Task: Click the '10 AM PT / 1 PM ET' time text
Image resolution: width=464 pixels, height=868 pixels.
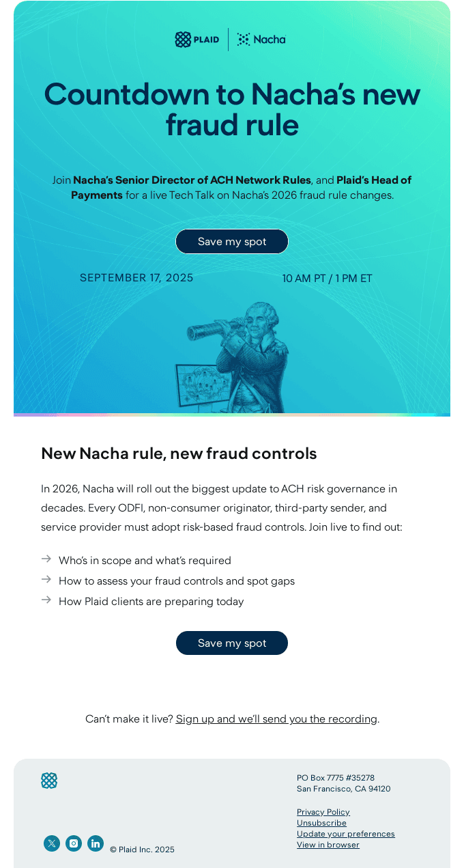Action: [327, 278]
